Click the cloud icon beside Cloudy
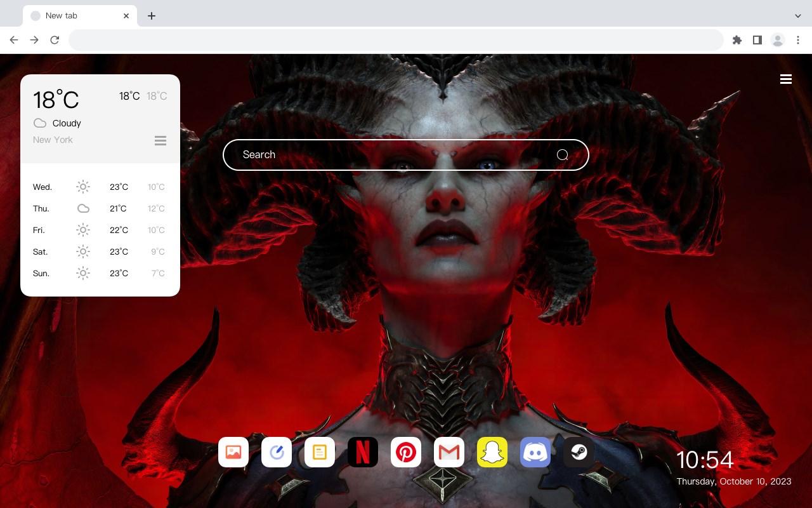This screenshot has width=812, height=508. (40, 123)
